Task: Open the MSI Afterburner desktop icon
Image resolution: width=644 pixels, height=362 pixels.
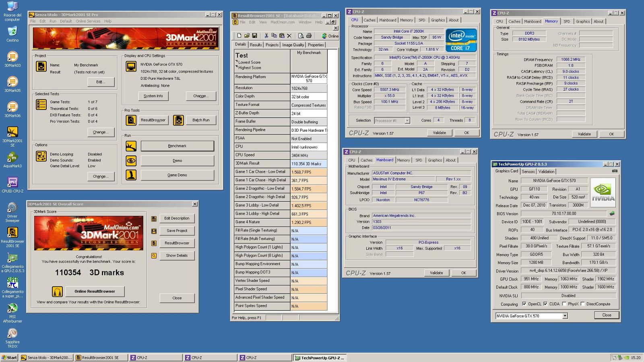Action: [x=12, y=313]
